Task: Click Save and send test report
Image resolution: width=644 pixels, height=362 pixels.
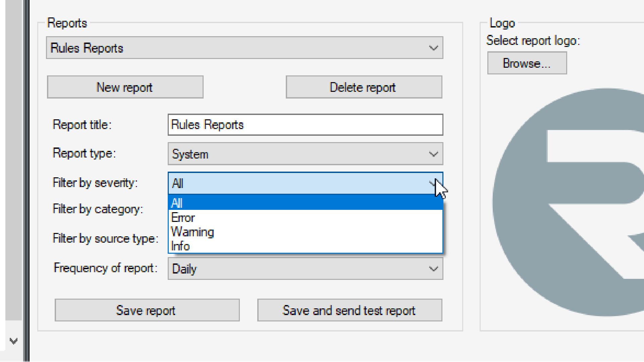Action: click(x=350, y=310)
